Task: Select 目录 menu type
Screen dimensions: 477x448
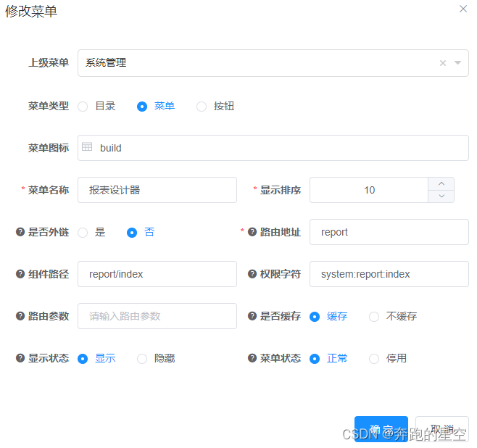Action: [x=96, y=106]
